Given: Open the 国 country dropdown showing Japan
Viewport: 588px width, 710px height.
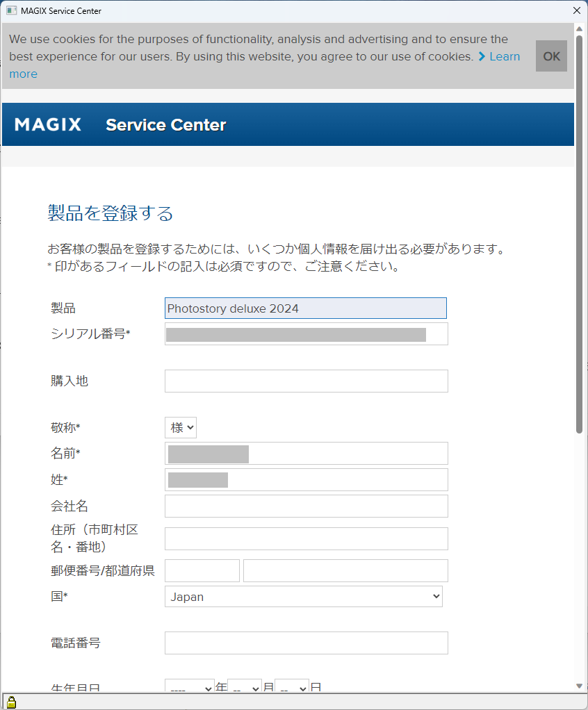Looking at the screenshot, I should (x=304, y=596).
